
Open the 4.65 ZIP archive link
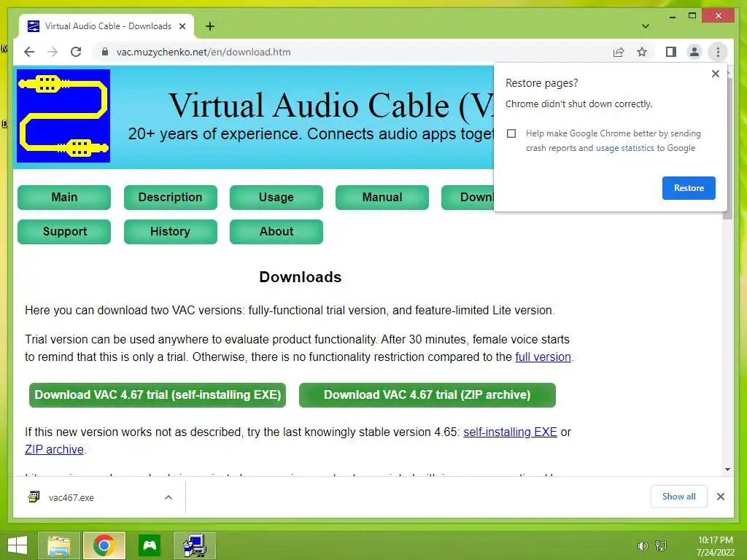54,449
